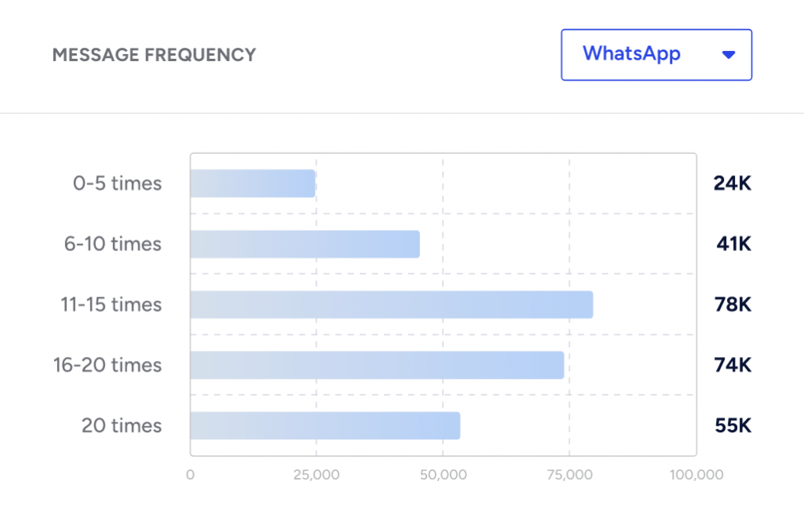Click the 25,000 gridline label
The height and width of the screenshot is (532, 804).
(x=316, y=474)
